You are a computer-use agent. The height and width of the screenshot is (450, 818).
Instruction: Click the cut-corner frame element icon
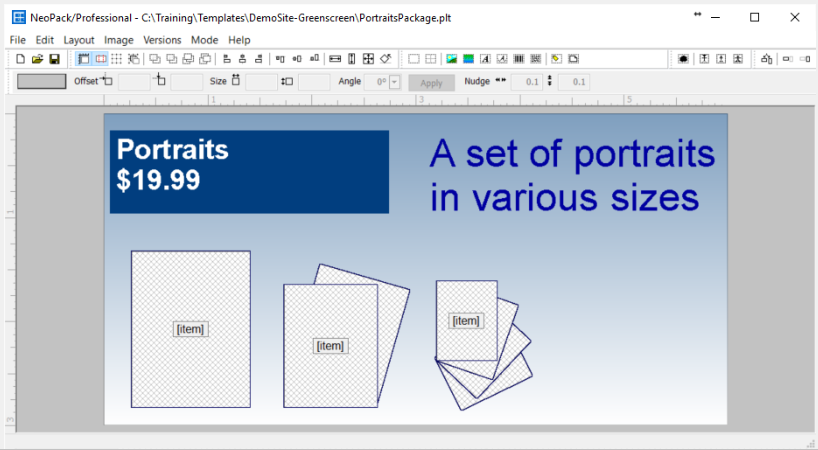573,59
